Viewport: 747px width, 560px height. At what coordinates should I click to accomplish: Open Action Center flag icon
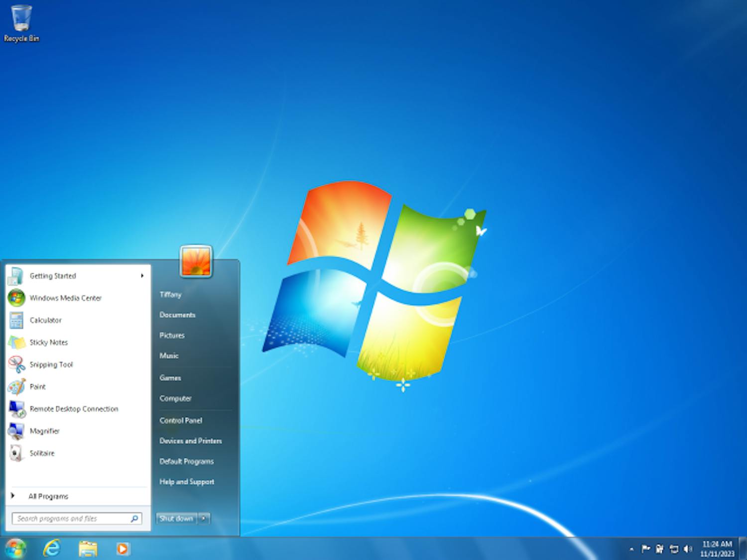pyautogui.click(x=645, y=549)
